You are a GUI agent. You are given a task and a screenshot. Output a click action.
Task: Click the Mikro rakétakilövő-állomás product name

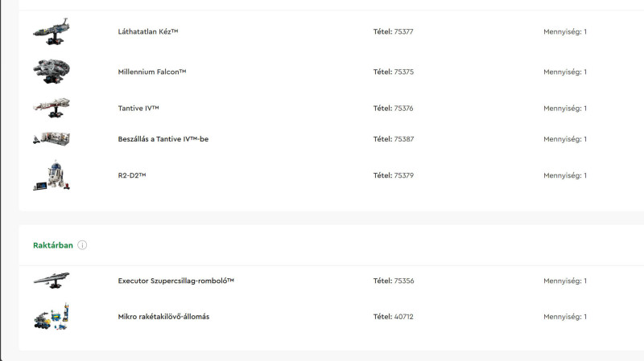pos(163,316)
